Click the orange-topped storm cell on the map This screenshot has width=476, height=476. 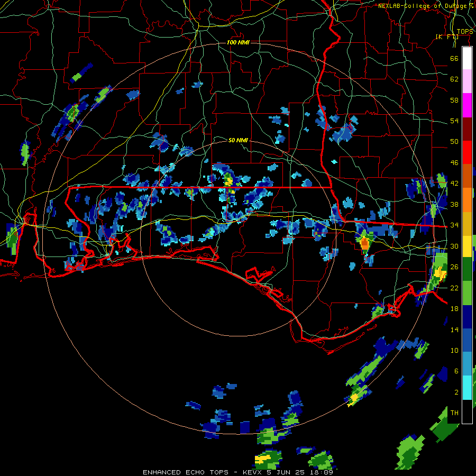(x=364, y=244)
